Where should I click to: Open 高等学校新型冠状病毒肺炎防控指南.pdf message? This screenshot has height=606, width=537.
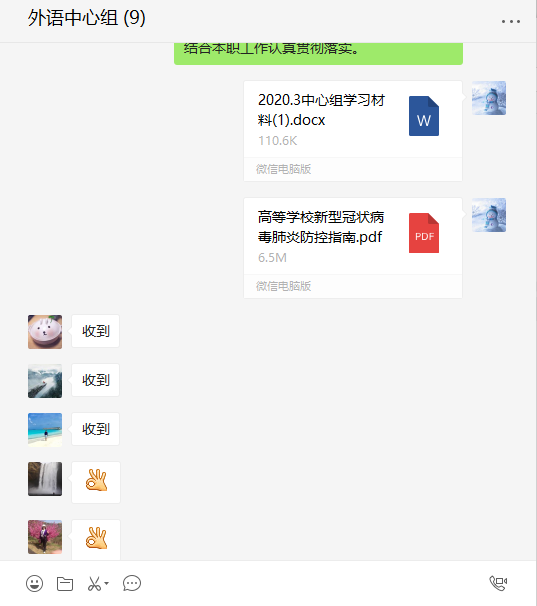pyautogui.click(x=353, y=248)
